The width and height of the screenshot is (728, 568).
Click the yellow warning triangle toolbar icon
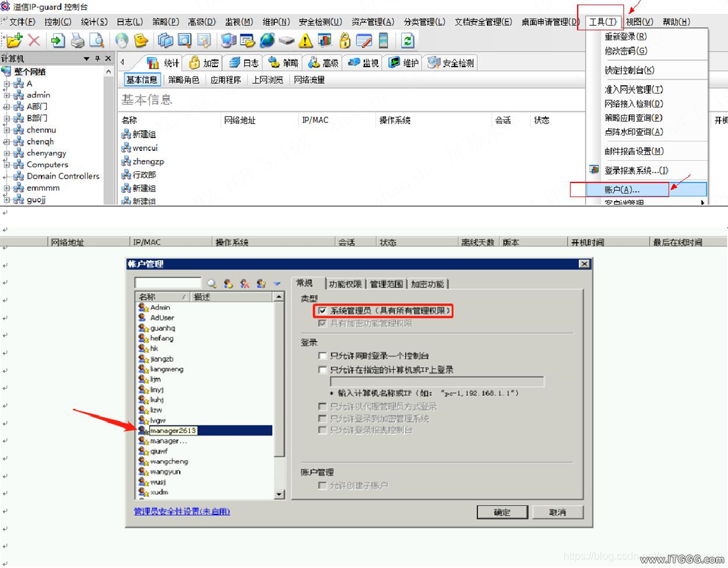(x=306, y=42)
